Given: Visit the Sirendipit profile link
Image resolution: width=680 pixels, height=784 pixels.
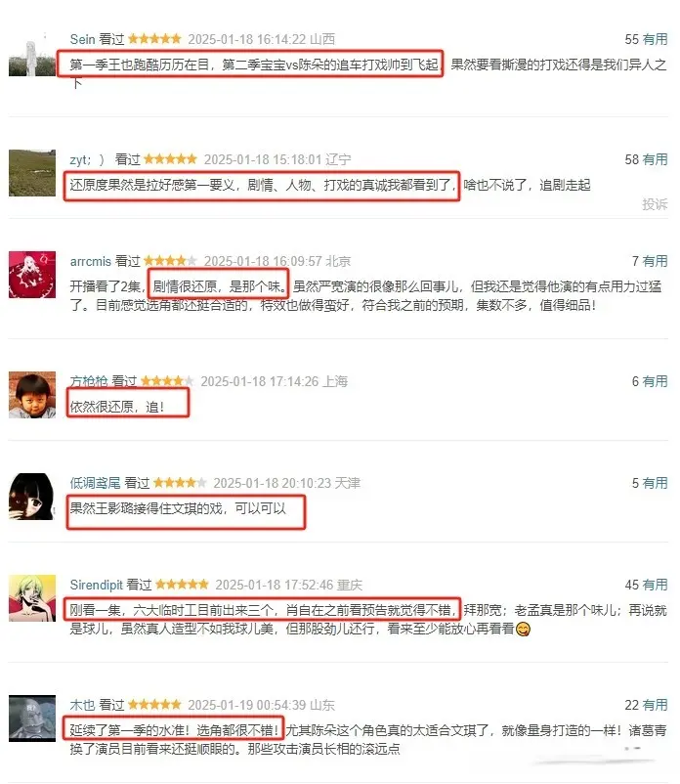Looking at the screenshot, I should (96, 585).
